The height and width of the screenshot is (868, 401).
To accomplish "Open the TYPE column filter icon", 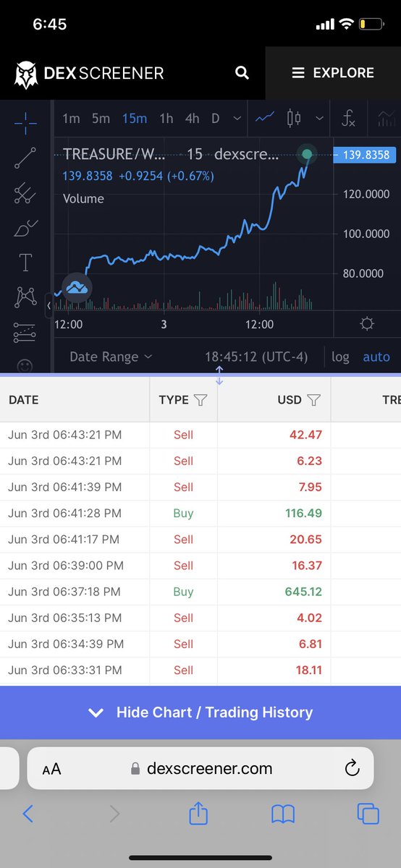I will coord(201,400).
